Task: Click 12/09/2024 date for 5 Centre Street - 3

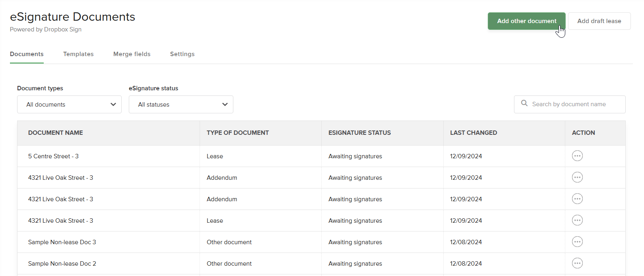Action: click(x=466, y=156)
